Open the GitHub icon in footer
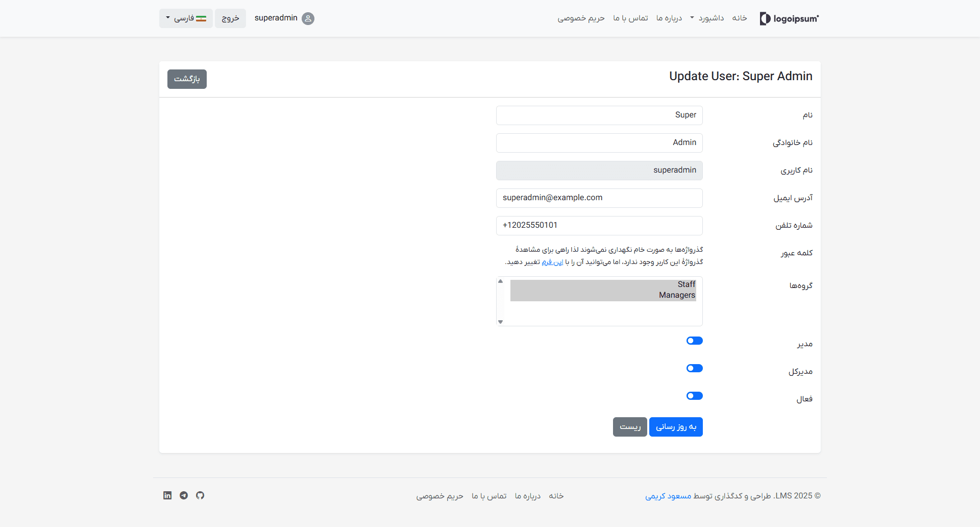The width and height of the screenshot is (980, 527). pyautogui.click(x=200, y=495)
